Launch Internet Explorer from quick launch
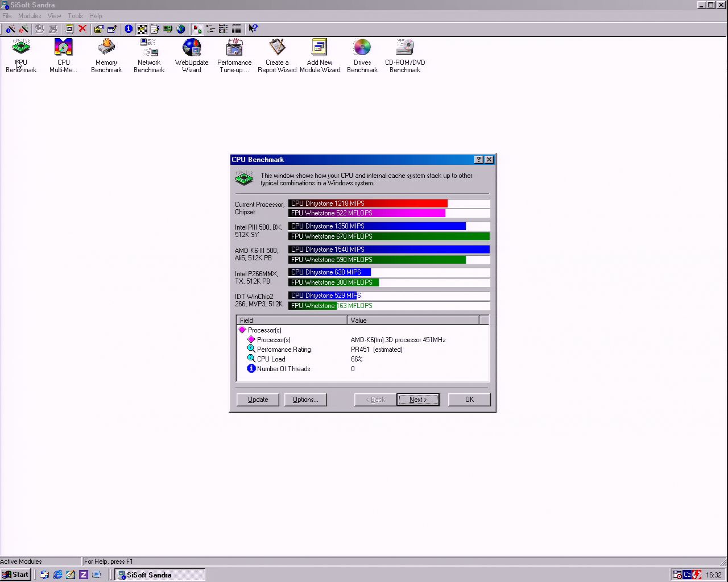Image resolution: width=728 pixels, height=582 pixels. (x=57, y=575)
